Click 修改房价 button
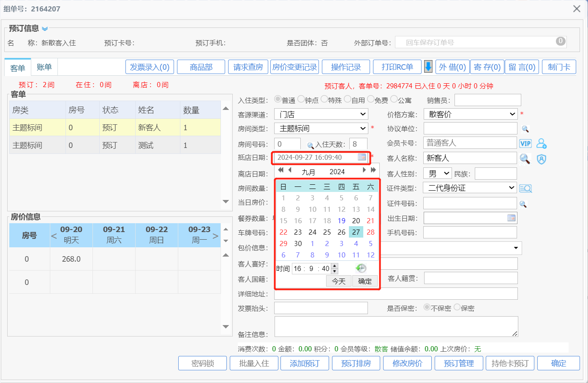Image resolution: width=588 pixels, height=383 pixels. 407,363
